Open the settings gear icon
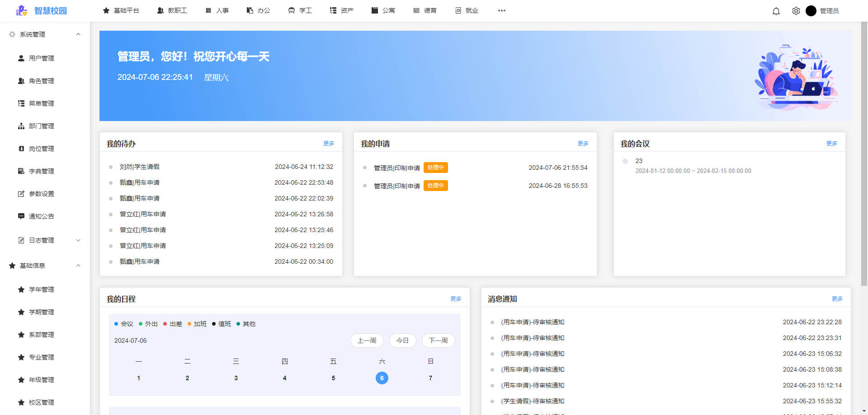 coord(796,10)
